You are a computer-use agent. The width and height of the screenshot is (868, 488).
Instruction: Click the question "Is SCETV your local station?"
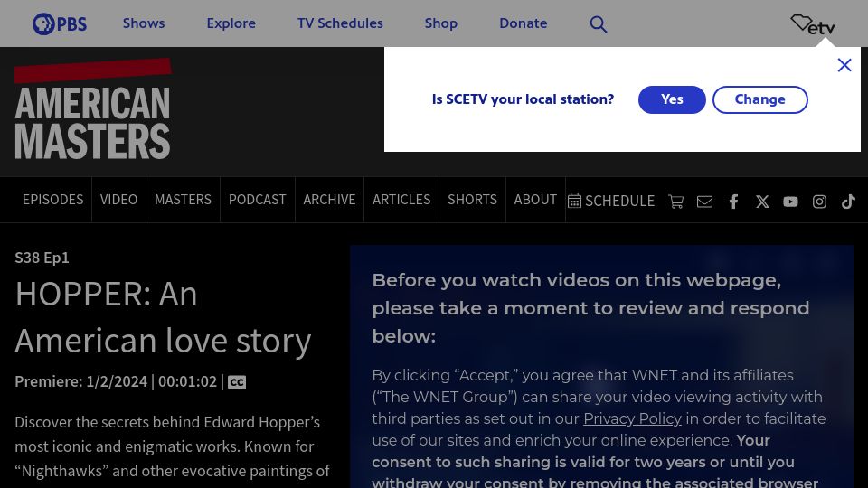523,99
